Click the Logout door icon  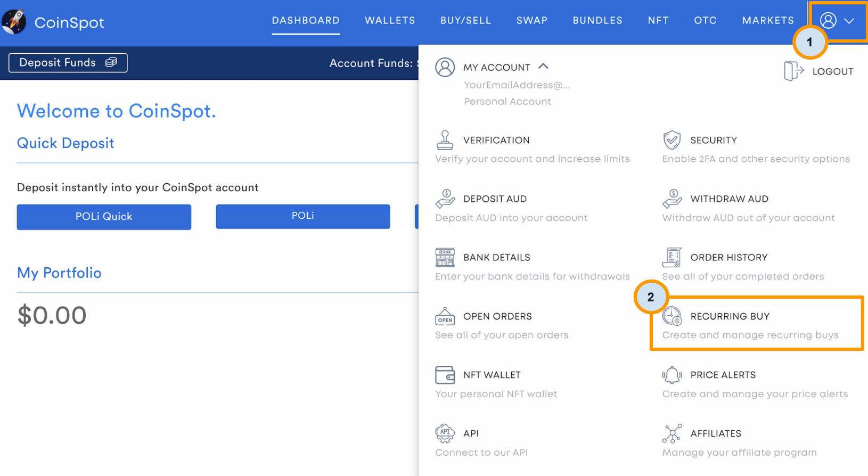(793, 71)
